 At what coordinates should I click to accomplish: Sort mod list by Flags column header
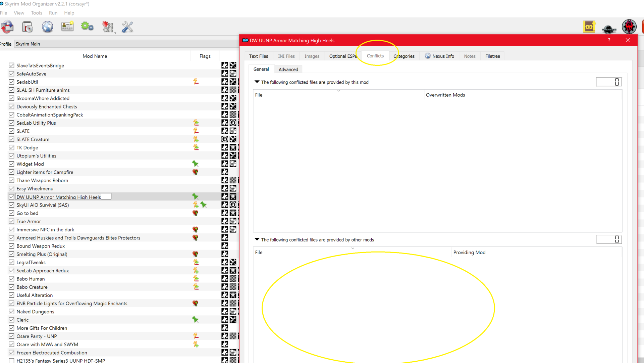205,56
